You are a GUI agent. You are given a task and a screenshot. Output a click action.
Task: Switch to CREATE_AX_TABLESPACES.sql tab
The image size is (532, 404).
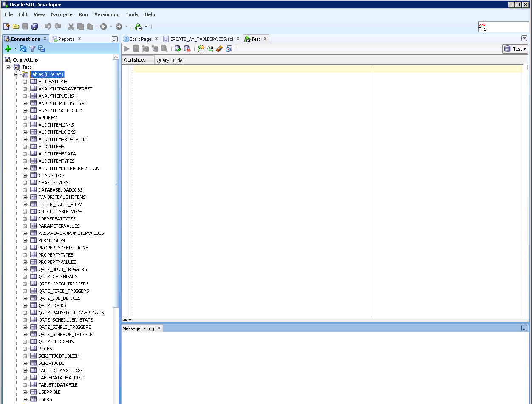201,39
